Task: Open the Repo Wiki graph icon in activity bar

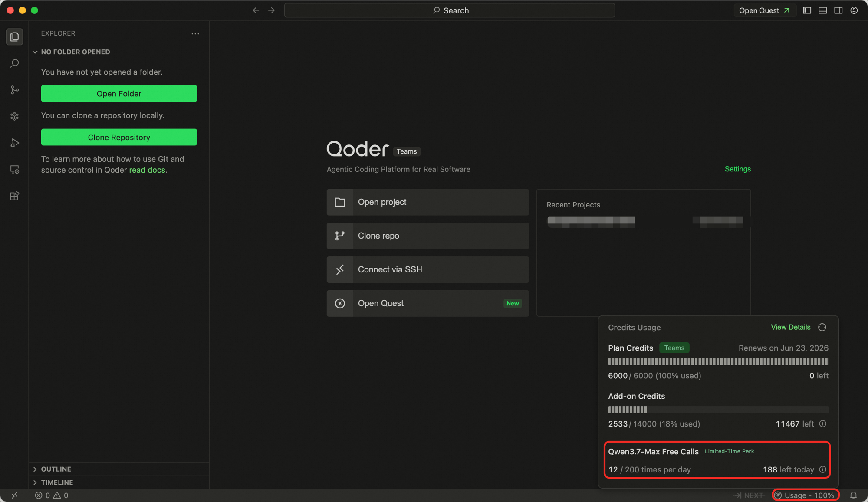Action: coord(14,116)
